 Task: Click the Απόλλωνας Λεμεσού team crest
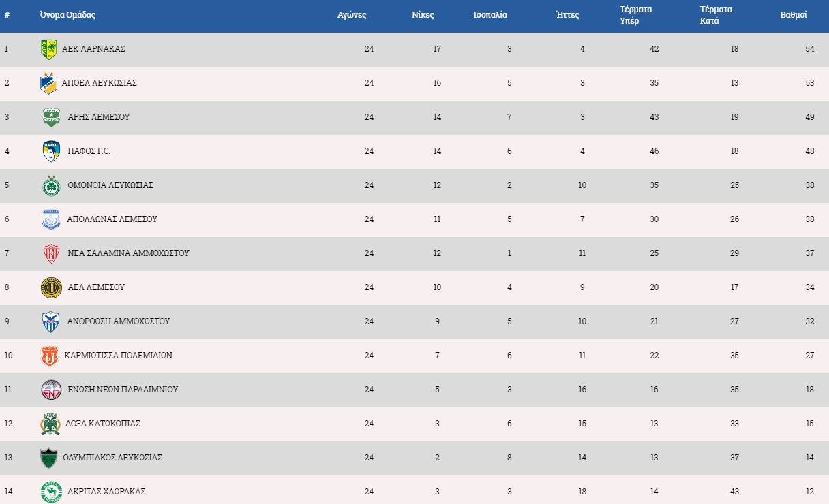pyautogui.click(x=51, y=219)
